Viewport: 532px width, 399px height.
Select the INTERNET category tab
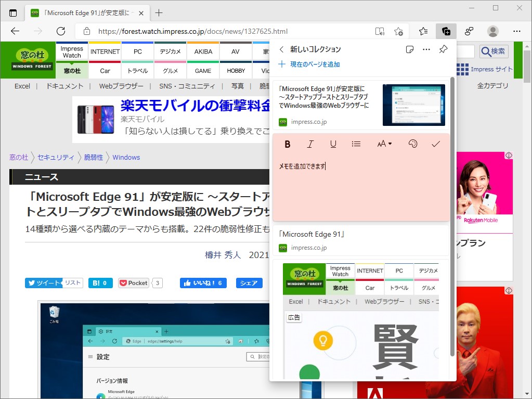pyautogui.click(x=105, y=51)
